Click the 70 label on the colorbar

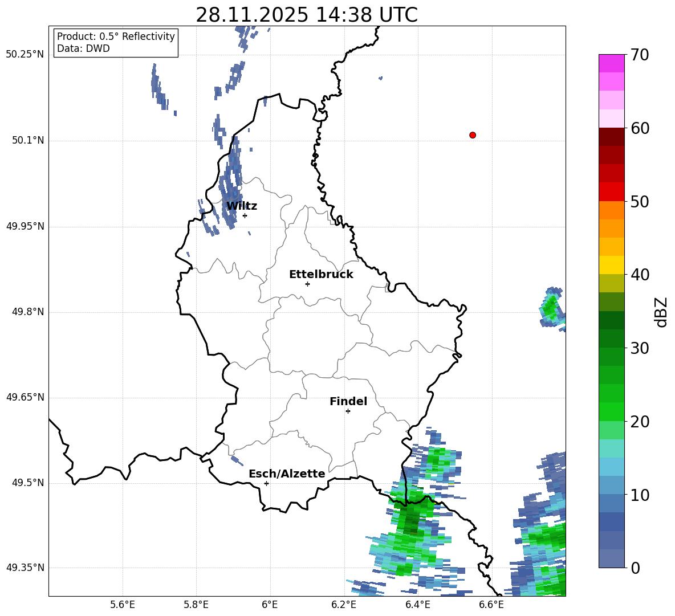[x=640, y=55]
